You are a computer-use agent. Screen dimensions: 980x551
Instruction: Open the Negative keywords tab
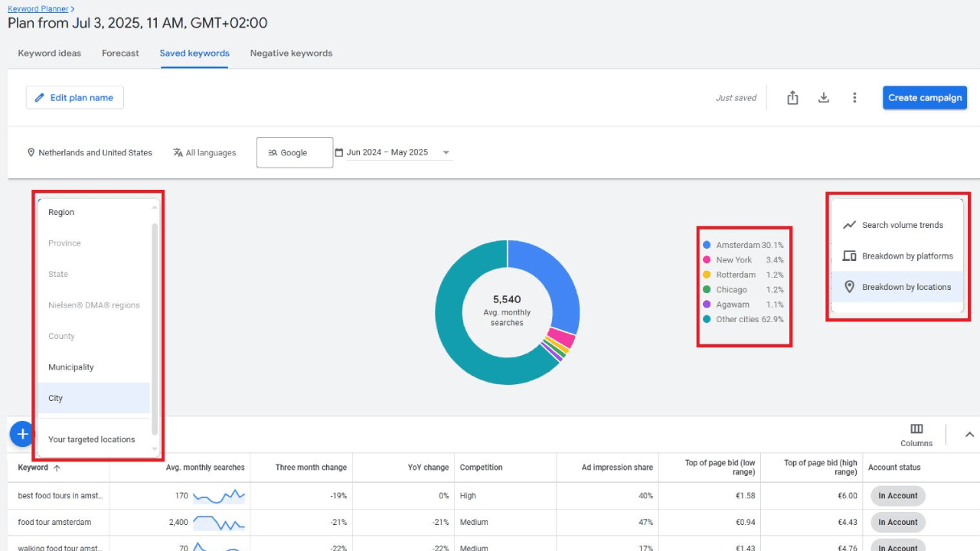[291, 53]
